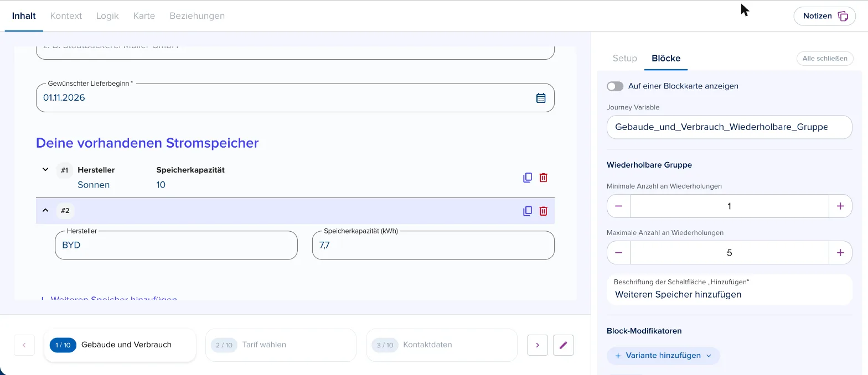Click the Hersteller field containing BYD

[176, 245]
